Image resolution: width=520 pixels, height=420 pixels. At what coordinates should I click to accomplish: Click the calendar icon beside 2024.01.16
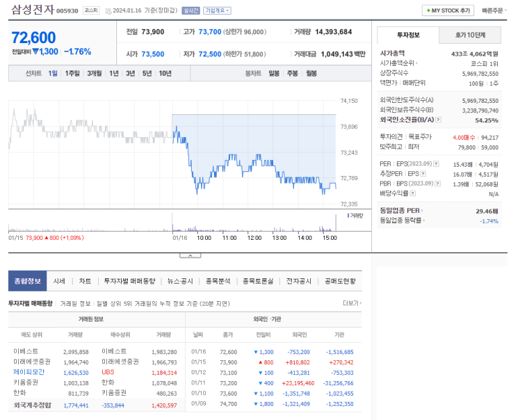coord(108,11)
